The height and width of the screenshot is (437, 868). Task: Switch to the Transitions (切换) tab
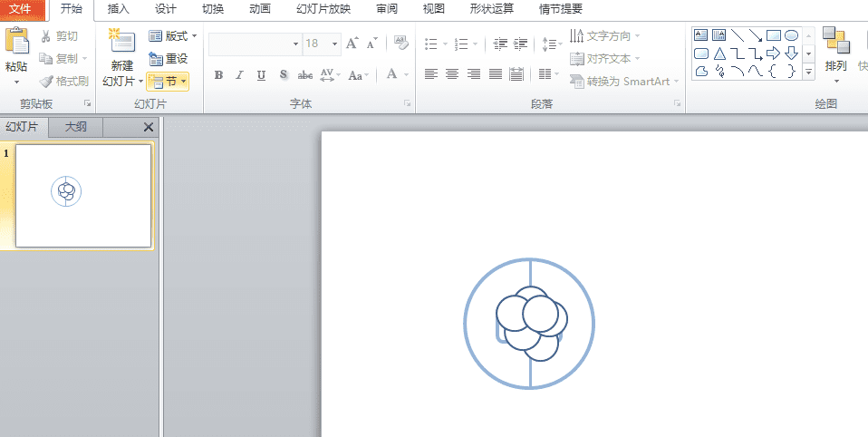point(213,9)
